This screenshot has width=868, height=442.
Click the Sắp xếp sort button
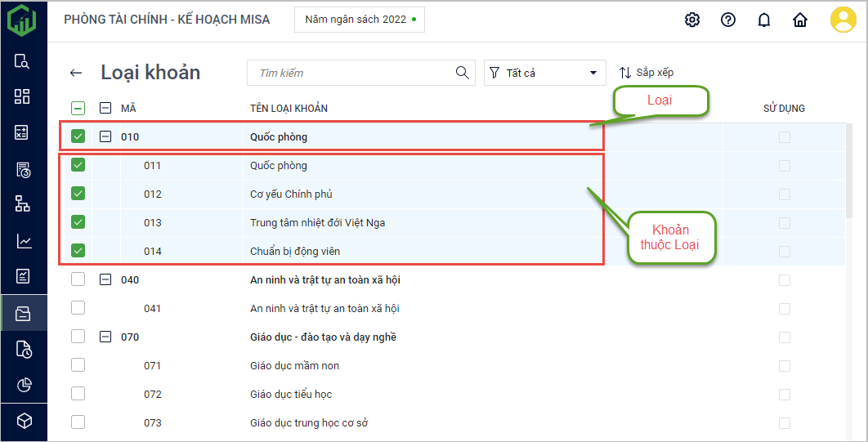(646, 73)
